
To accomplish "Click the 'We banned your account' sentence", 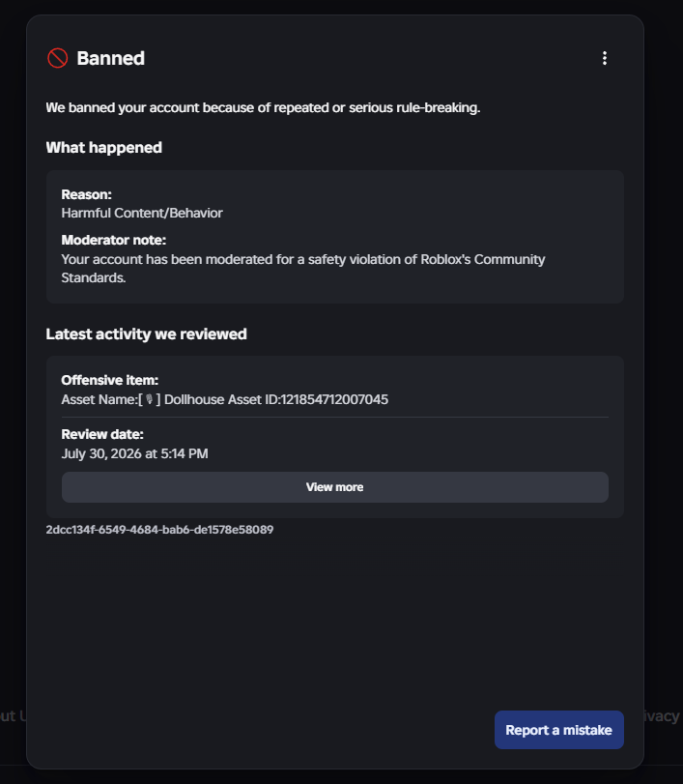I will pos(264,107).
